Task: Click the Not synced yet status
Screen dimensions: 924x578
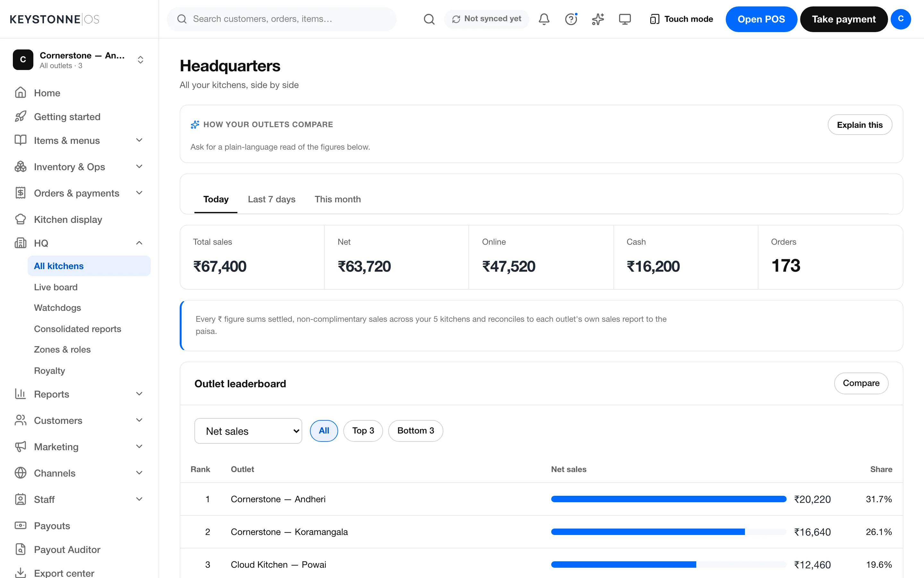Action: click(x=486, y=19)
